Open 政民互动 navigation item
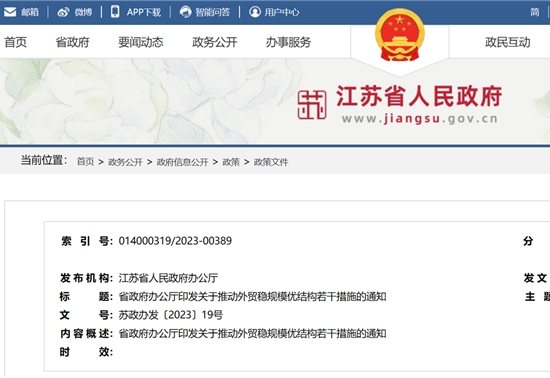This screenshot has width=550, height=378. point(508,42)
